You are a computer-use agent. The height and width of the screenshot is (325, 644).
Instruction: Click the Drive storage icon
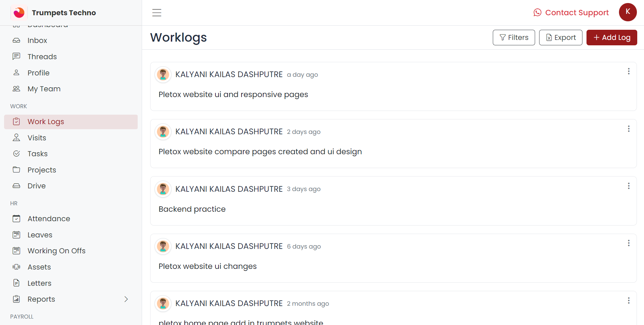[x=16, y=186]
